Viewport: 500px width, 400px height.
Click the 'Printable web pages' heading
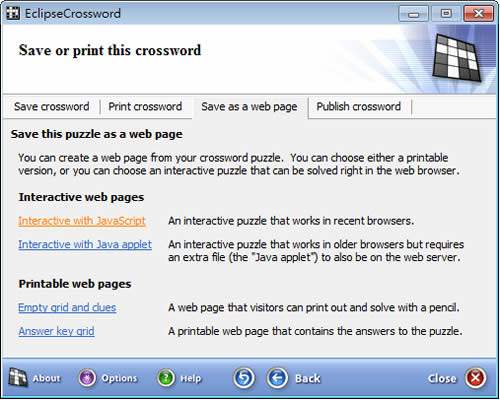(x=75, y=284)
